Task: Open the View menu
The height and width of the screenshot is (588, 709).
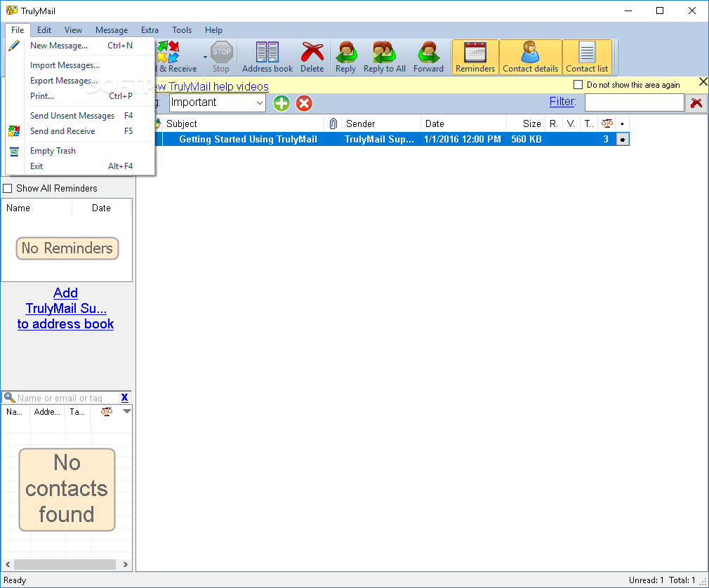Action: click(73, 30)
